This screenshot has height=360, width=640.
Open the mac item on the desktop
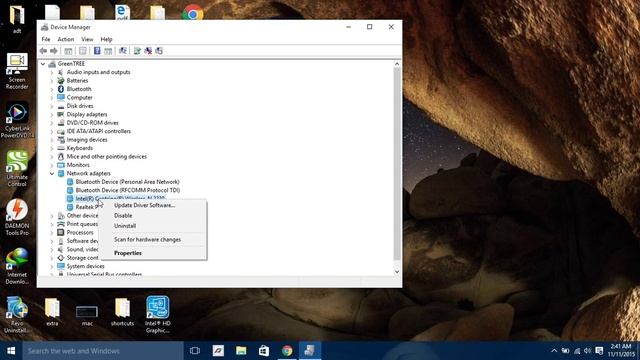pos(87,315)
